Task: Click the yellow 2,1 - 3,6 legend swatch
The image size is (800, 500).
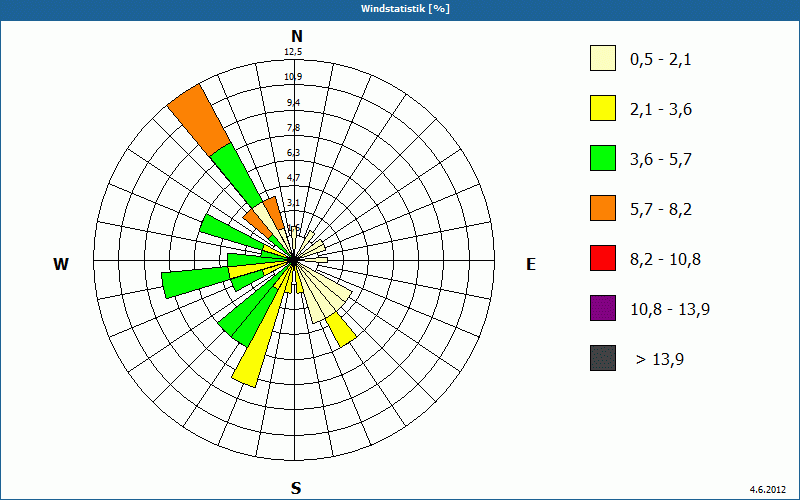Action: point(603,108)
